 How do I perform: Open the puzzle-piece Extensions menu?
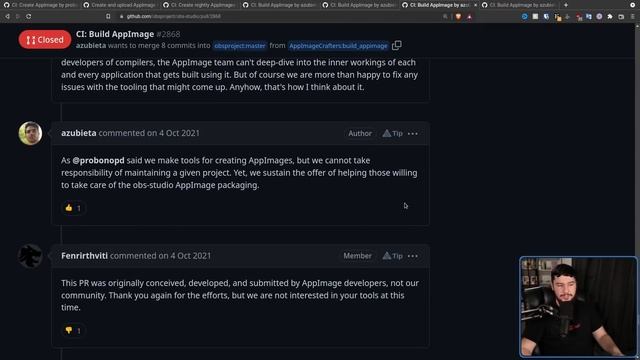pos(610,16)
